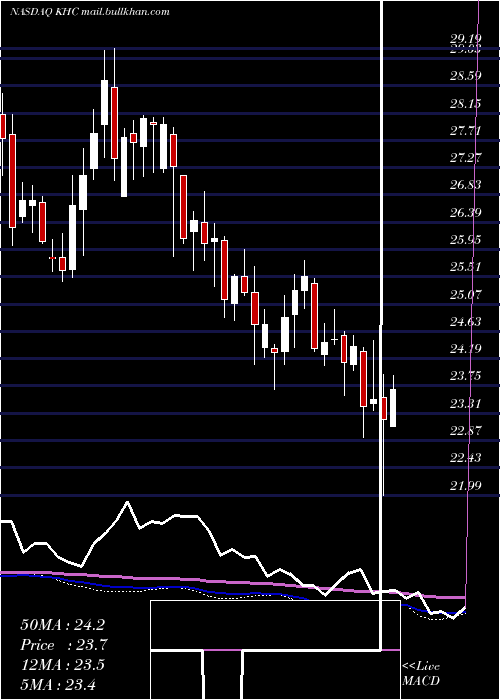Select the 27.27 price axis label
The image size is (500, 700).
(x=465, y=158)
